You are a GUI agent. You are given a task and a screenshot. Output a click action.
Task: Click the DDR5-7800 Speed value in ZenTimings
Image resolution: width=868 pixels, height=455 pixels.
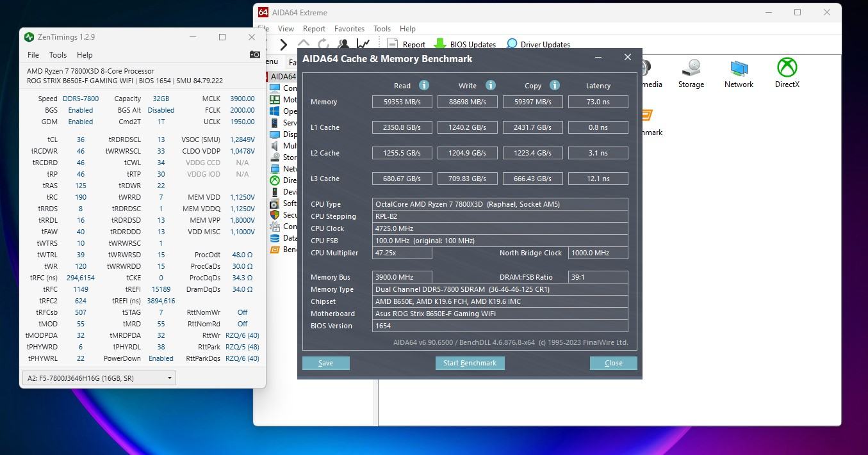pos(81,99)
